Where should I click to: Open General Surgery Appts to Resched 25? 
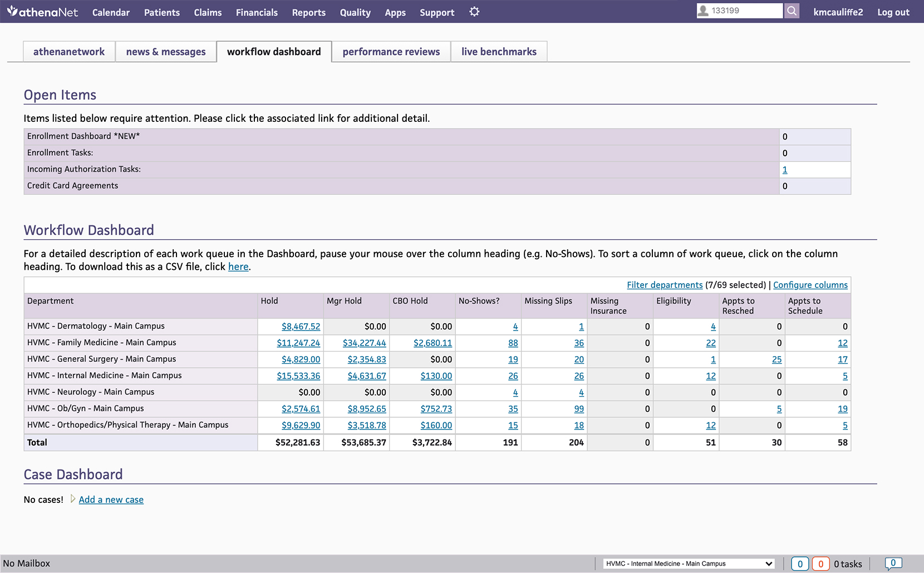pyautogui.click(x=777, y=359)
